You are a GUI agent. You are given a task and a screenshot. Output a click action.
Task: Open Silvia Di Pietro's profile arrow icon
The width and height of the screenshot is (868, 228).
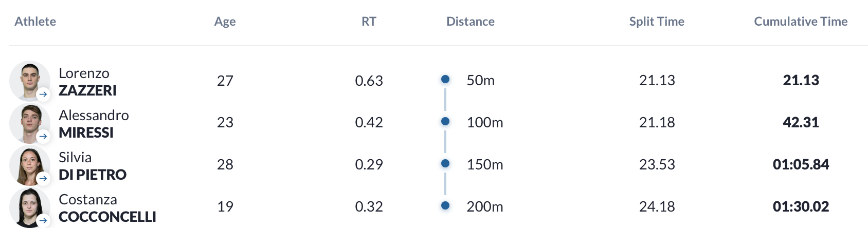click(44, 179)
